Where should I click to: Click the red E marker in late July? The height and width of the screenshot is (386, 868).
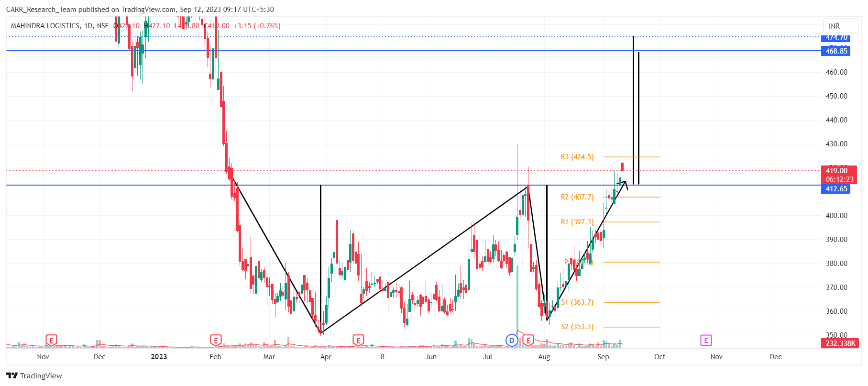point(528,341)
